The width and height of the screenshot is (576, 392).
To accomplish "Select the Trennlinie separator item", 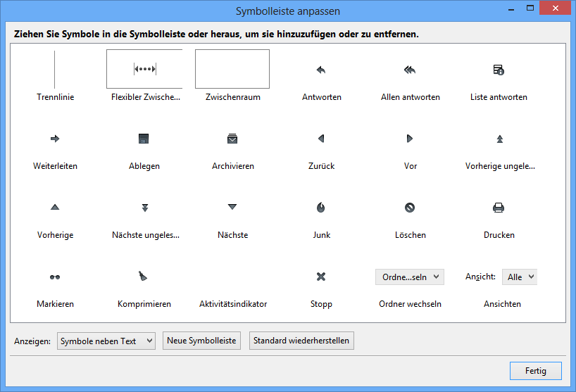I will click(x=55, y=70).
